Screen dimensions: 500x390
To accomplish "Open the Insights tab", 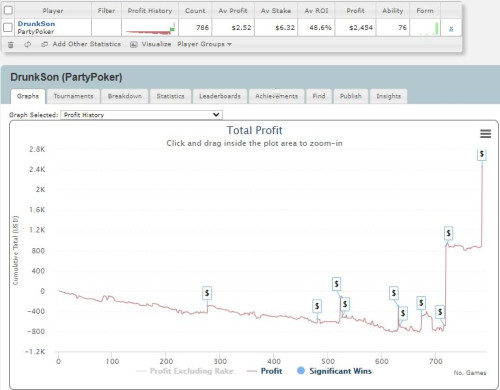I will 389,96.
